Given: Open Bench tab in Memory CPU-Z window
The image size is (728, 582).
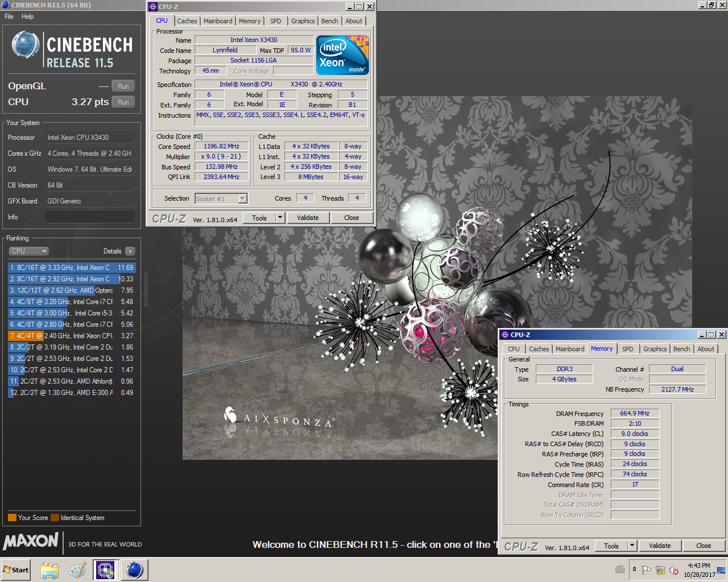Looking at the screenshot, I should 682,349.
